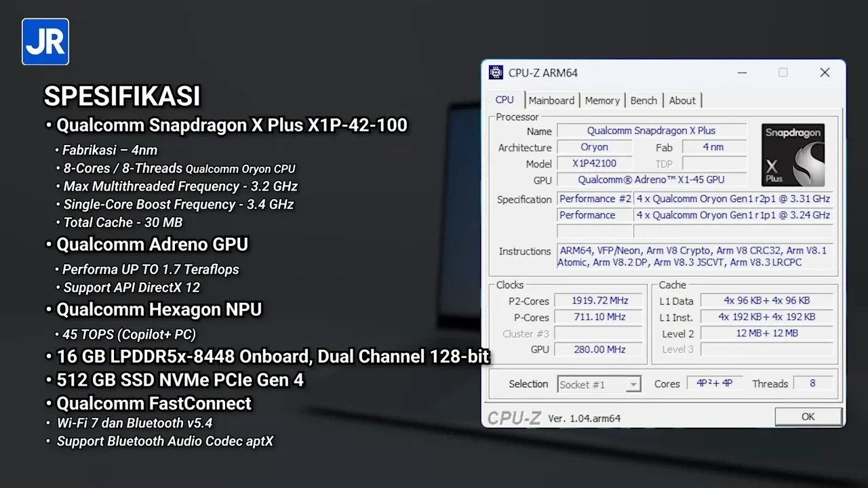Image resolution: width=868 pixels, height=488 pixels.
Task: Click the empty TDP field
Action: click(713, 163)
